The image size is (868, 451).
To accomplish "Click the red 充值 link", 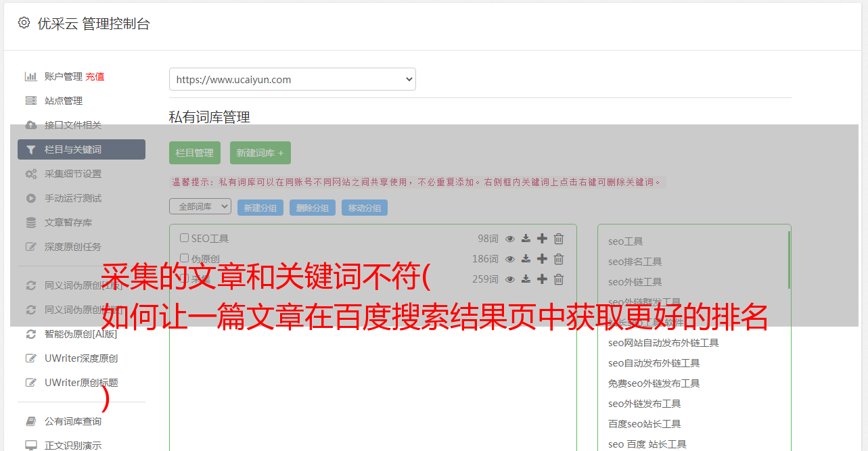I will [95, 76].
